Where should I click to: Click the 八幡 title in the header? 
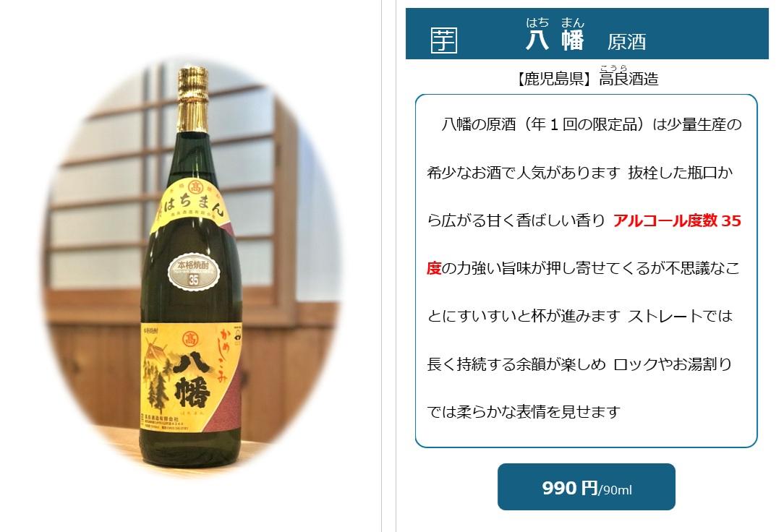555,40
